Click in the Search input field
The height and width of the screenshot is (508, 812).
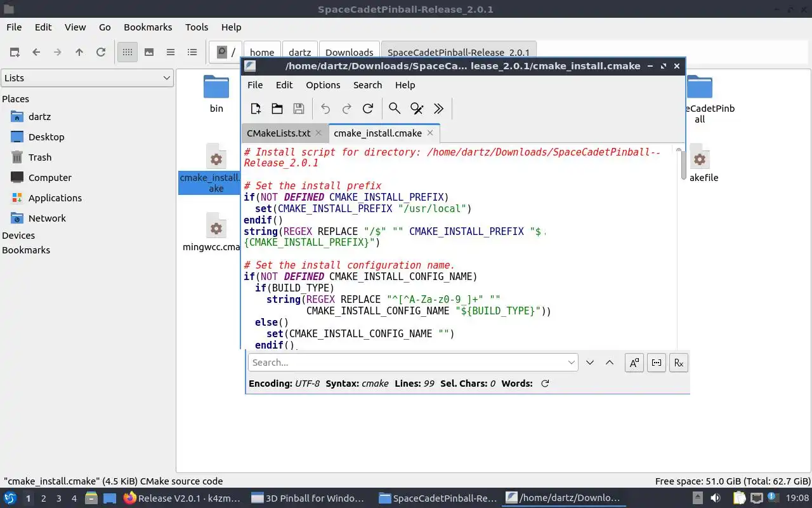coord(408,363)
